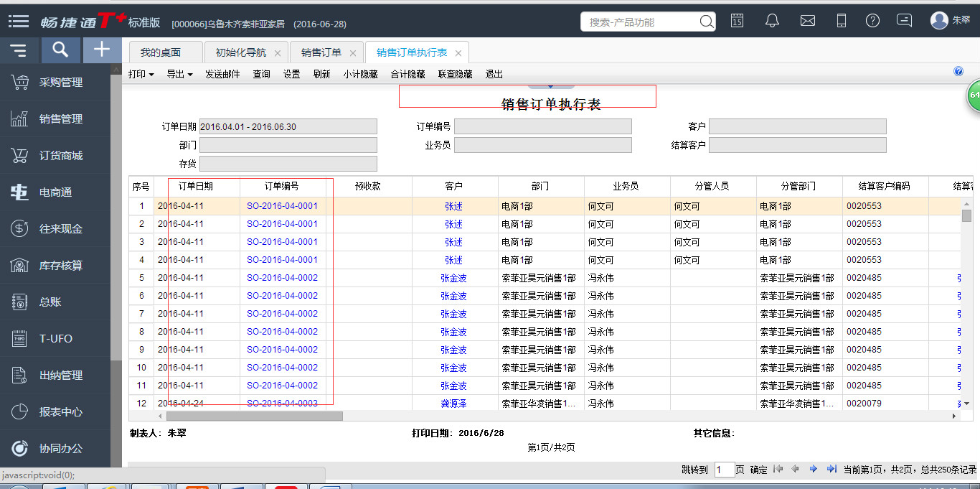This screenshot has width=980, height=489.
Task: Close the 销售订单执行表 tab
Action: click(x=458, y=53)
